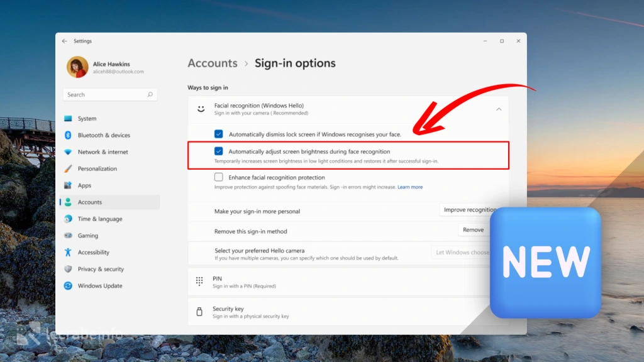Click the Gaming controller icon
Image resolution: width=644 pixels, height=362 pixels.
(x=68, y=236)
